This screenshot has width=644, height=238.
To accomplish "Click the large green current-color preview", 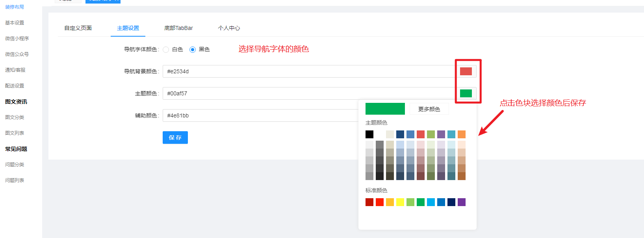I will [385, 109].
